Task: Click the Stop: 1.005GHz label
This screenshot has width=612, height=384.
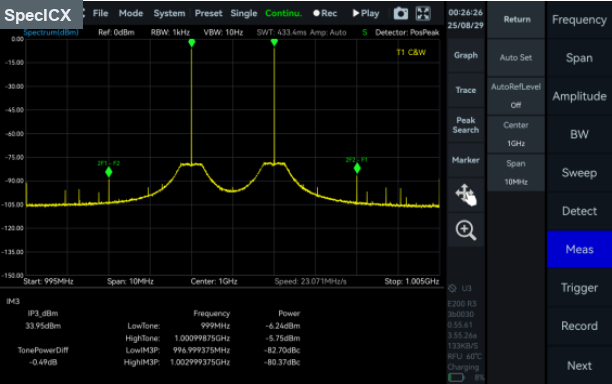Action: click(x=412, y=281)
